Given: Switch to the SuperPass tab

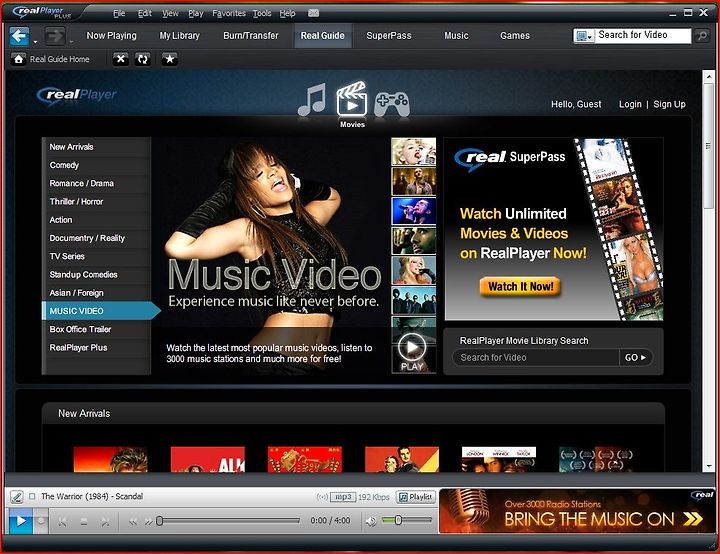Looking at the screenshot, I should coord(389,35).
